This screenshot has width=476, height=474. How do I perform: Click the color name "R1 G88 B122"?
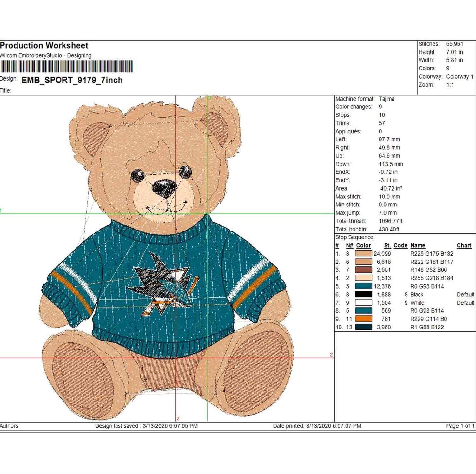point(427,327)
